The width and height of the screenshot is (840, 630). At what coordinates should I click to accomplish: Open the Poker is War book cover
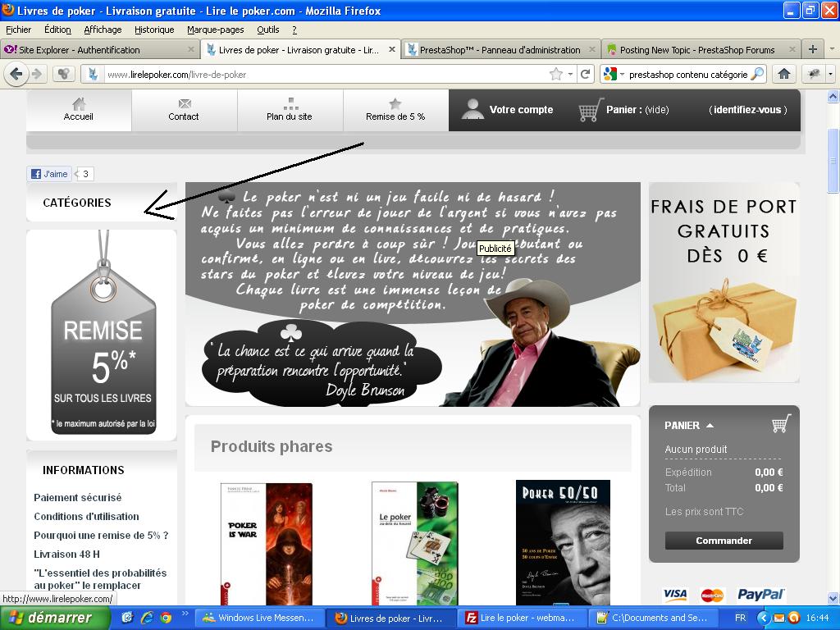pos(267,545)
